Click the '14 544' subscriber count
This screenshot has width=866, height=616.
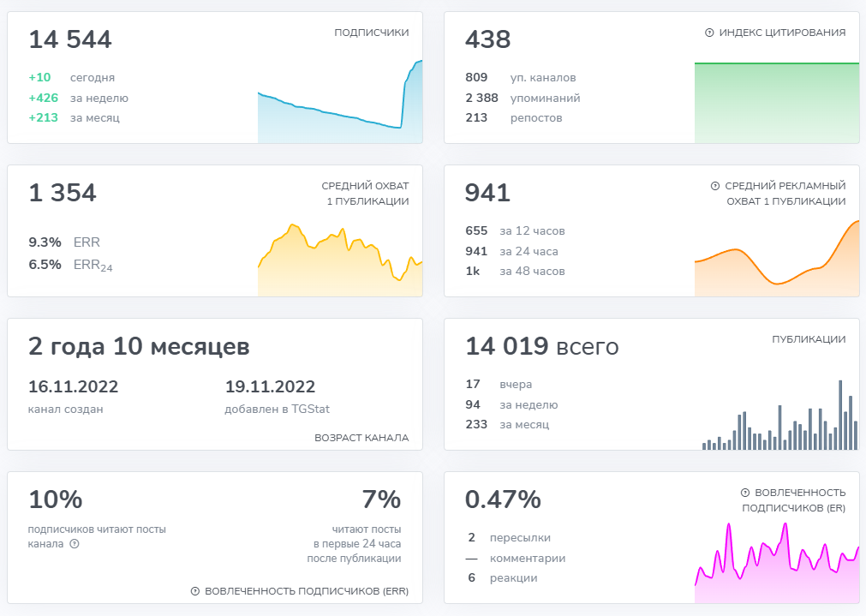(x=70, y=39)
